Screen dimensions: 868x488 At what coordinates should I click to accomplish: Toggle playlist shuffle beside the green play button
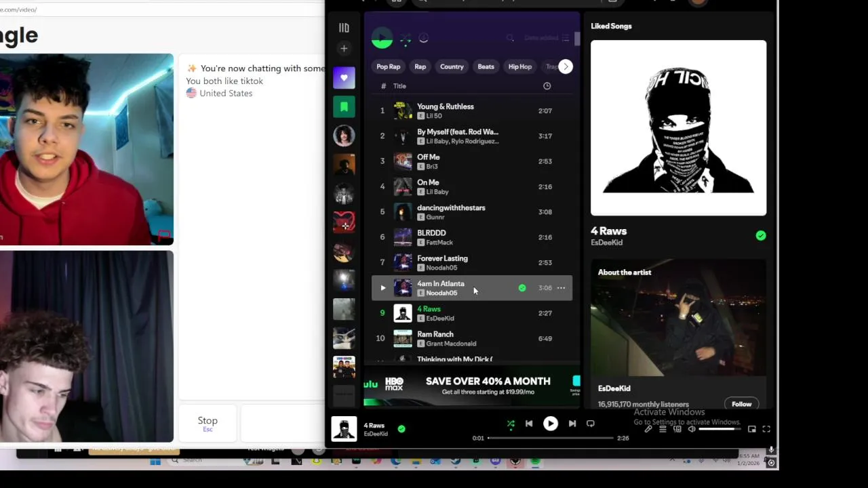click(x=406, y=39)
